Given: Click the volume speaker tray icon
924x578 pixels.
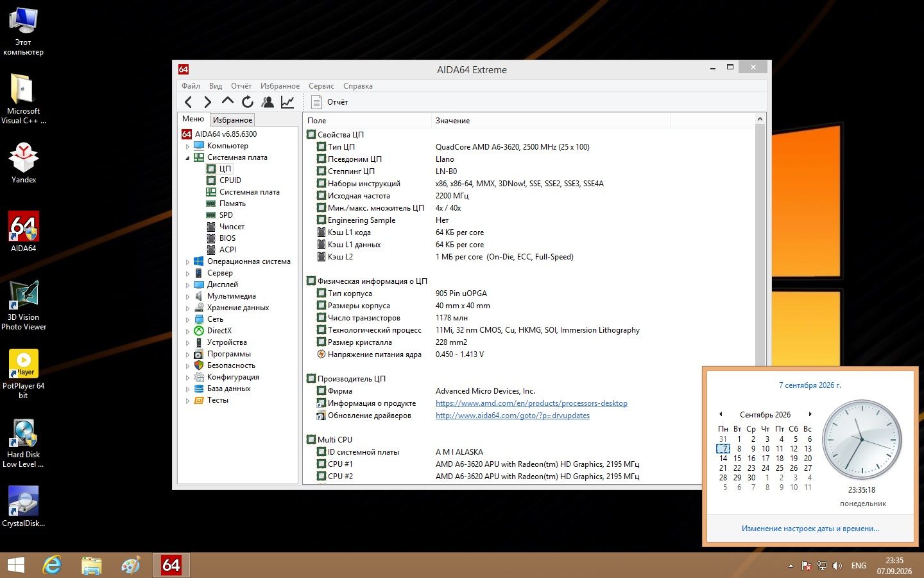Looking at the screenshot, I should (837, 566).
